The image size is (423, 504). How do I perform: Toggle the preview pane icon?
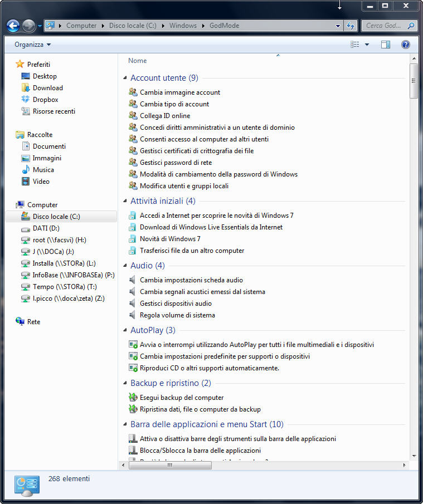click(x=386, y=45)
